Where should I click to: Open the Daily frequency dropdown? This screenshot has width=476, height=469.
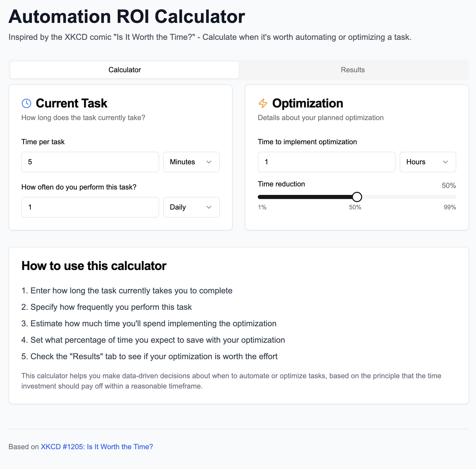(191, 207)
